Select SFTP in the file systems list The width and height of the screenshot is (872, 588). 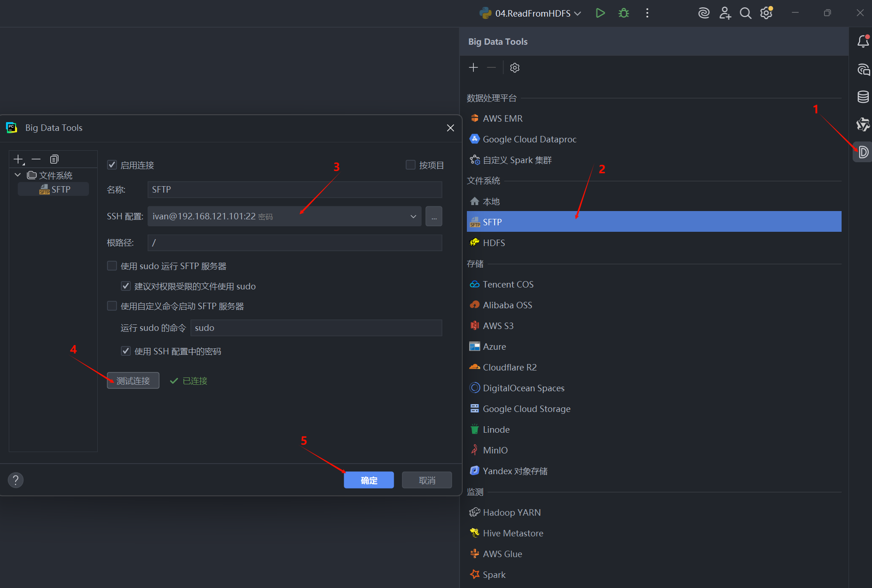pos(654,222)
